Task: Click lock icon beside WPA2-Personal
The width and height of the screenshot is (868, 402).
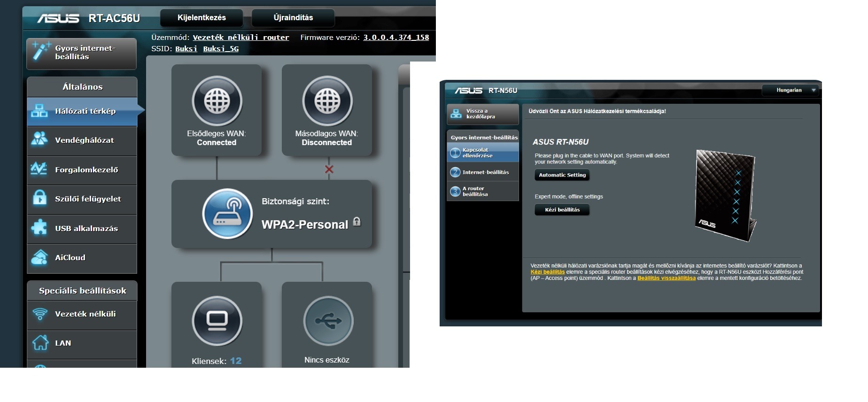Action: click(357, 221)
